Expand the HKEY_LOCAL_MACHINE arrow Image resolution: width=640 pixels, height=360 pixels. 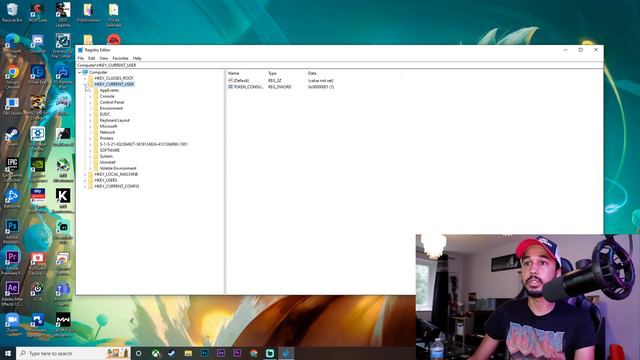85,174
